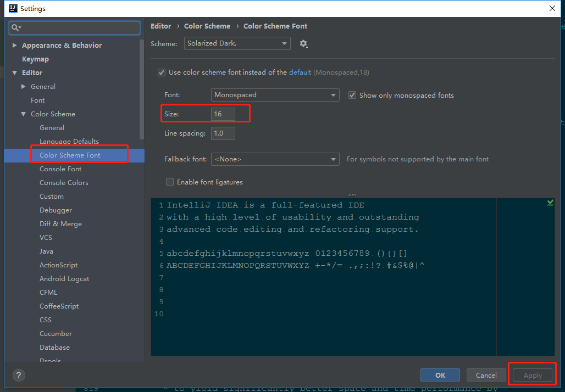Image resolution: width=565 pixels, height=392 pixels.
Task: Select CSS color scheme item
Action: click(46, 320)
